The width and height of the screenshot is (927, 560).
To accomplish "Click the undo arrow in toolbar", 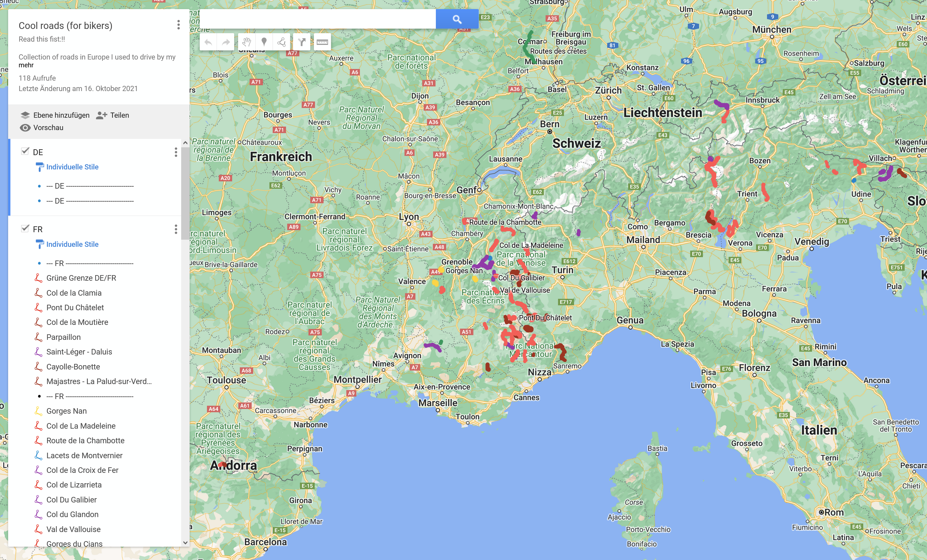I will (208, 42).
